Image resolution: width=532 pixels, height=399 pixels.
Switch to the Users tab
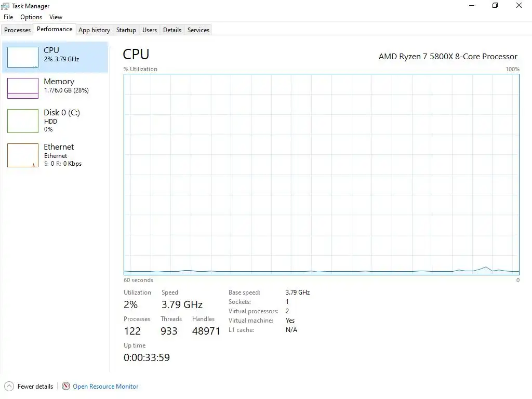(x=150, y=30)
